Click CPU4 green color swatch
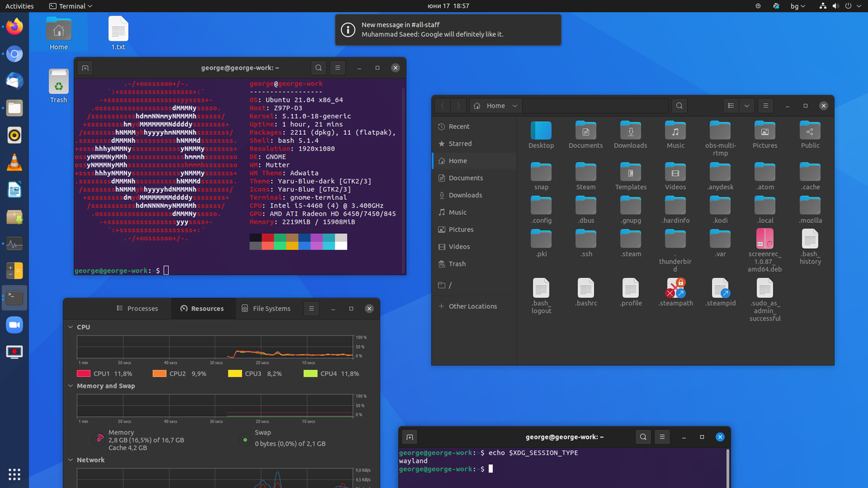The image size is (868, 488). click(x=310, y=373)
